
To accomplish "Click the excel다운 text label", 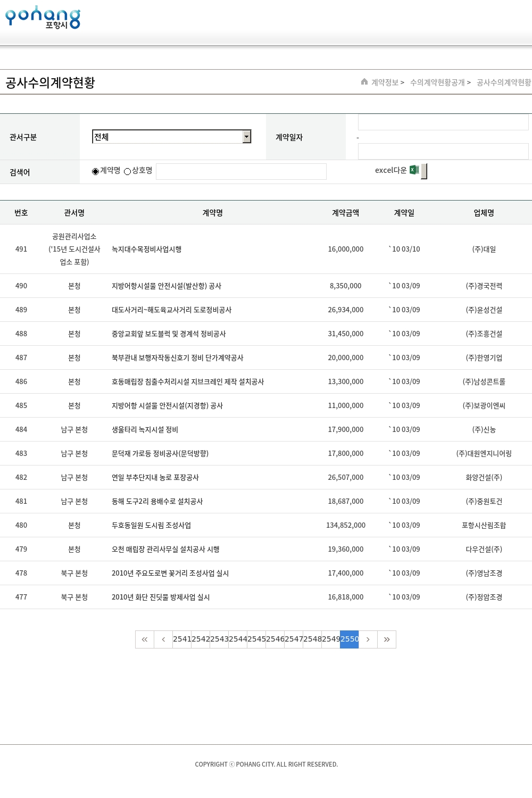I will (390, 170).
